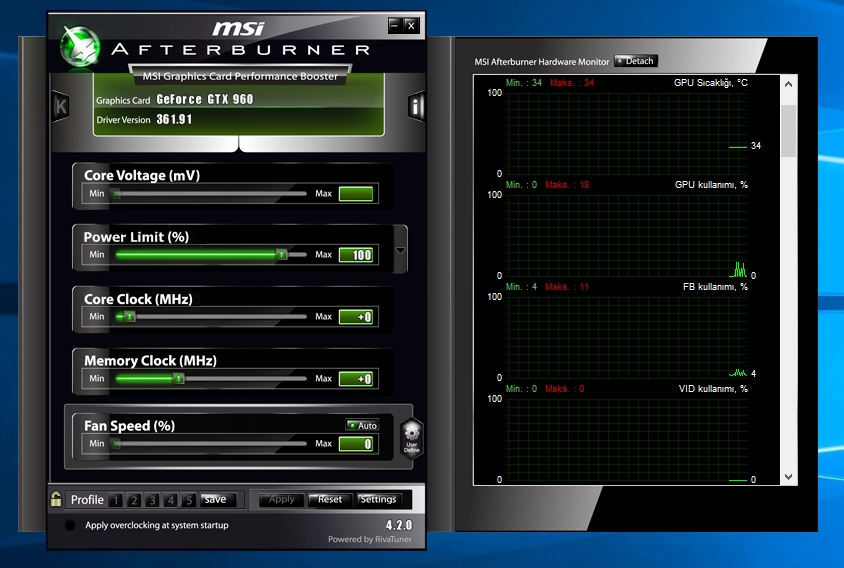844x568 pixels.
Task: Click monitor scrollbar up arrow
Action: (x=788, y=84)
